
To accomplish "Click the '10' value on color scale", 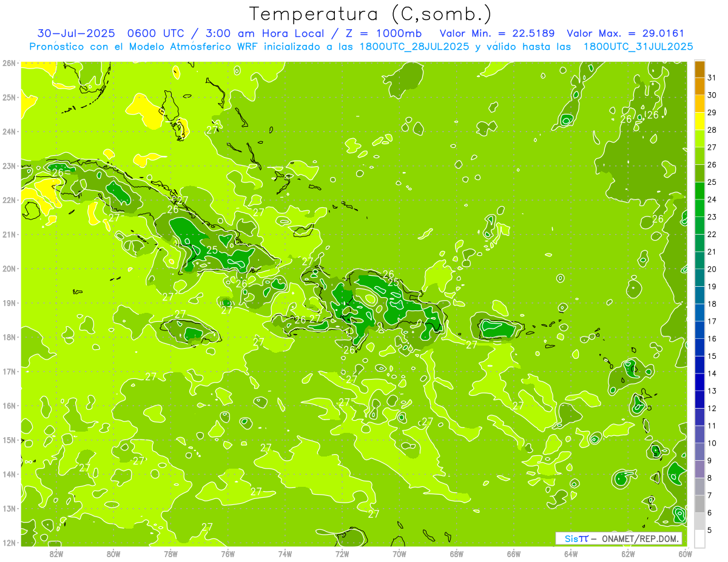I will (712, 443).
